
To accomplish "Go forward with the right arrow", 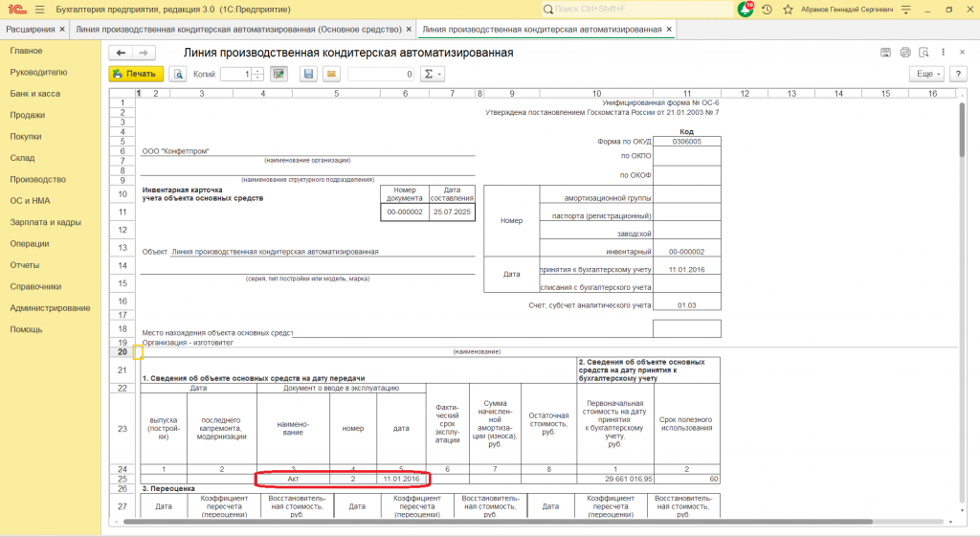I will click(x=144, y=54).
